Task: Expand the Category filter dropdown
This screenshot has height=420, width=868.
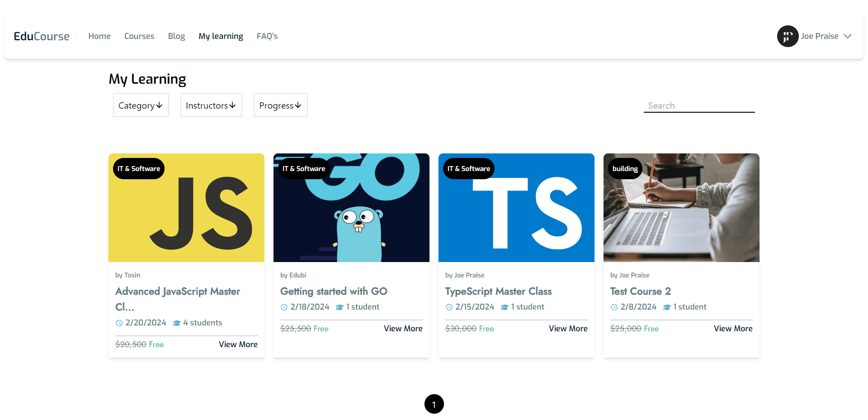Action: pyautogui.click(x=141, y=105)
